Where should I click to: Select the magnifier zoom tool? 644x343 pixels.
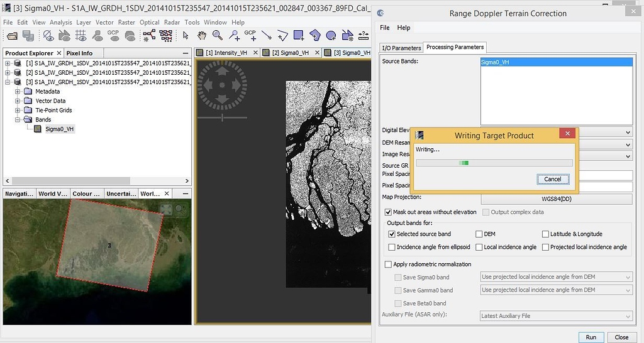[x=218, y=36]
